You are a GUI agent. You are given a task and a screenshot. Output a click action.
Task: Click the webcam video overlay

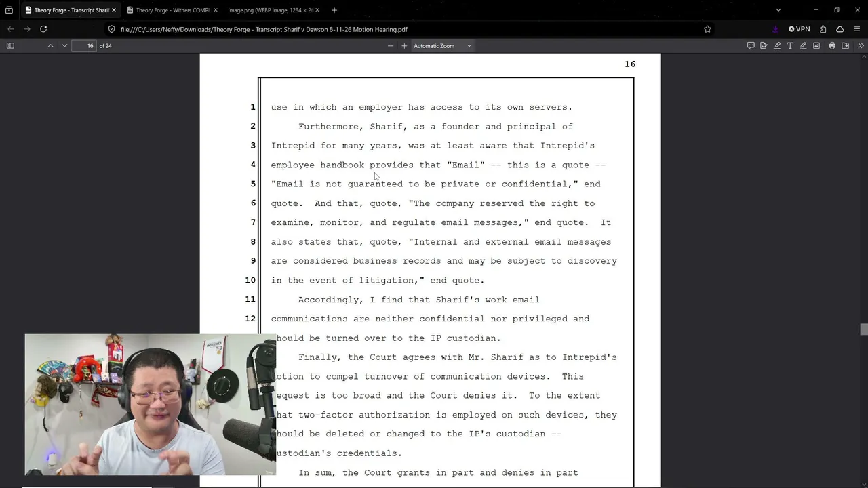151,405
